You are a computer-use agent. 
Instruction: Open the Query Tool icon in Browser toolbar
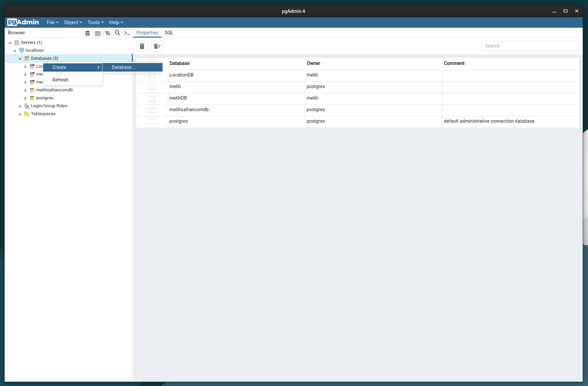[x=88, y=33]
